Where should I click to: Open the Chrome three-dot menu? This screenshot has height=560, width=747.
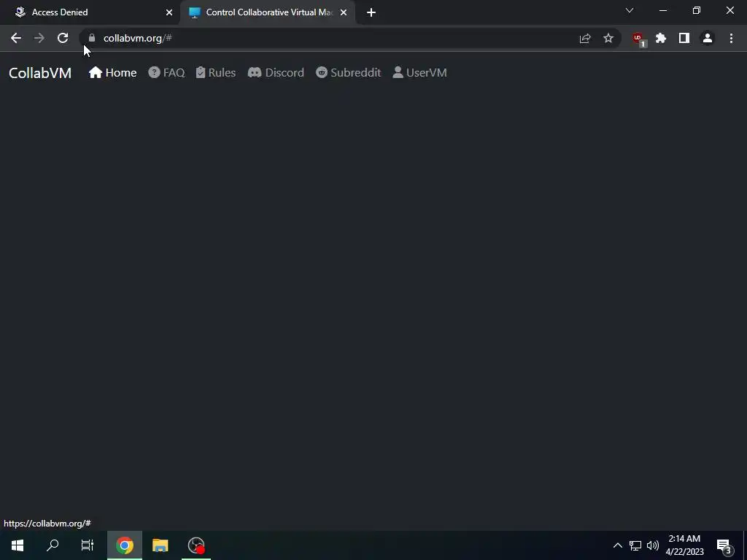click(x=731, y=38)
